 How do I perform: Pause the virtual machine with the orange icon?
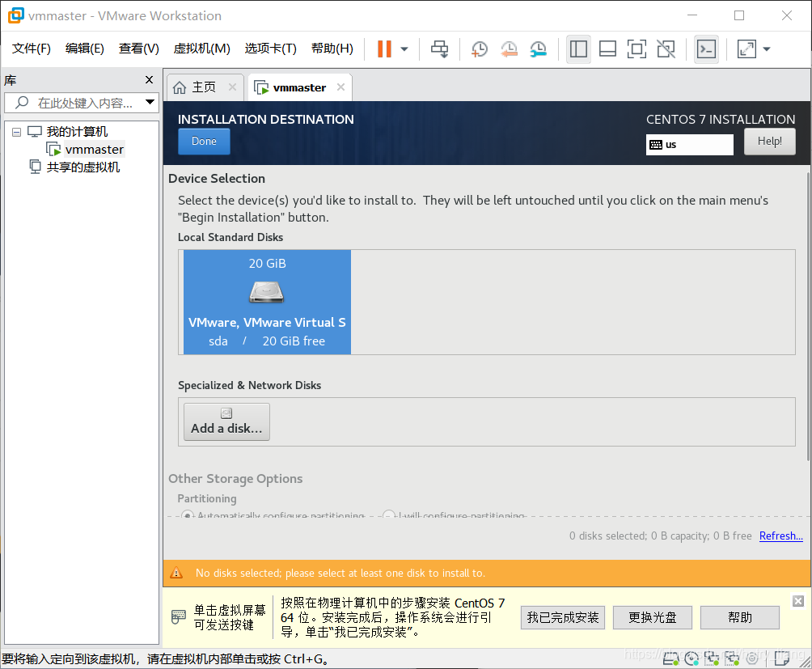pyautogui.click(x=384, y=49)
